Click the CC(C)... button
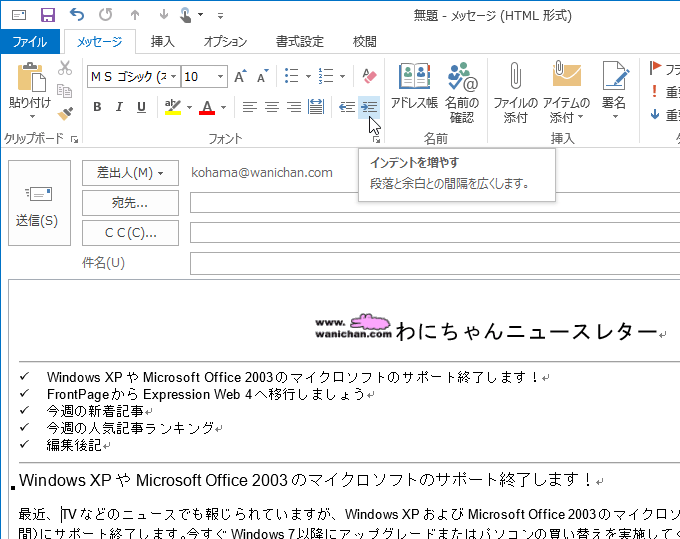This screenshot has width=680, height=539. tap(130, 233)
